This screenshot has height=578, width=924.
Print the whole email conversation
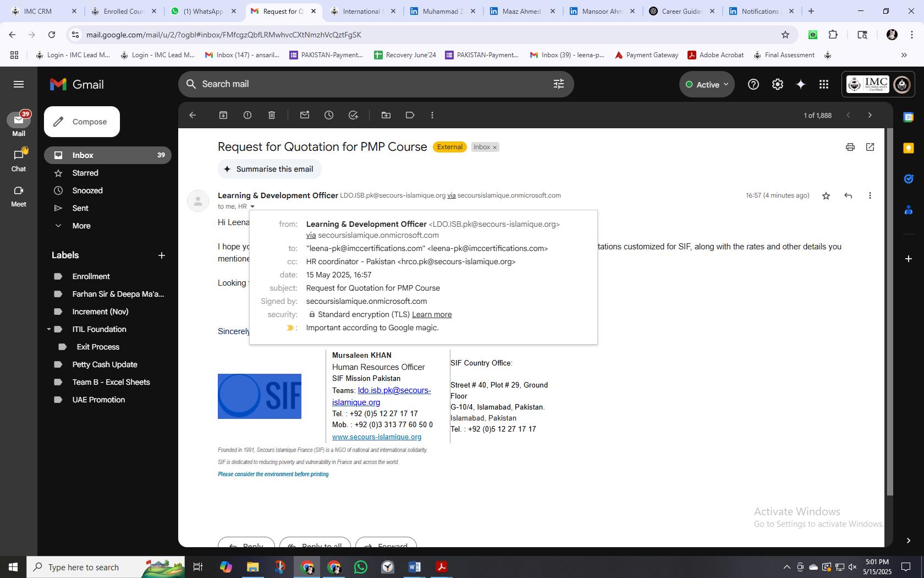coord(850,147)
